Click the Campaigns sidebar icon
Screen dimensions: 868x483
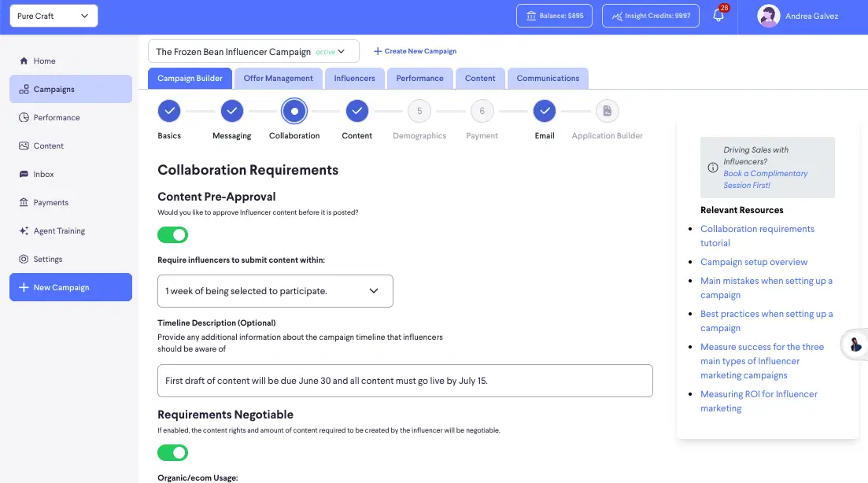tap(24, 89)
